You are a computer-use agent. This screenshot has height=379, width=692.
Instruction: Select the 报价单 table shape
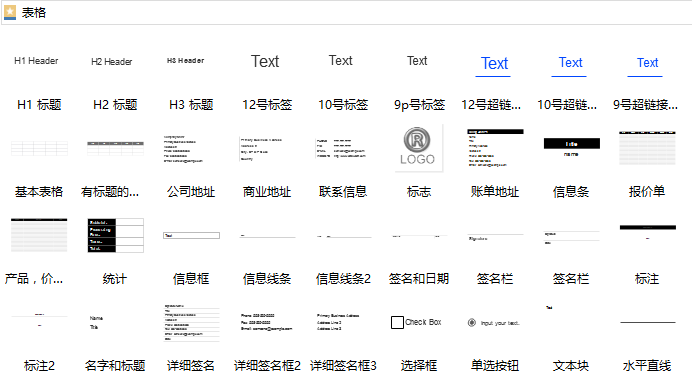tap(647, 148)
